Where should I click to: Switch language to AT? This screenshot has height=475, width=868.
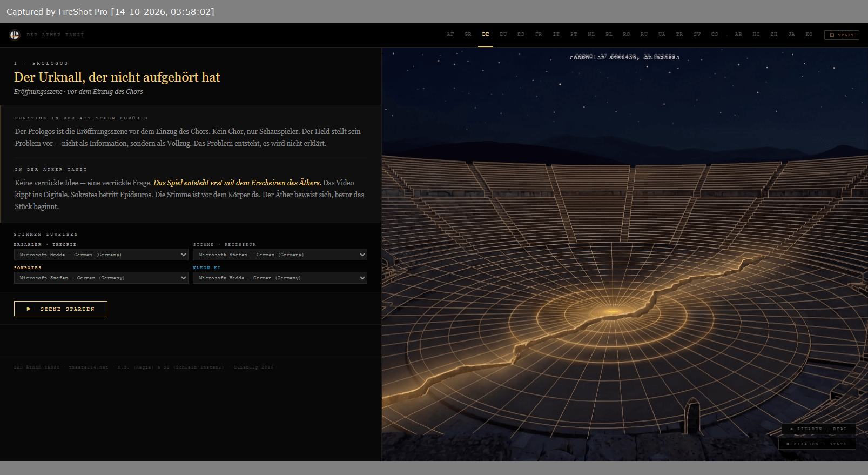(x=450, y=34)
